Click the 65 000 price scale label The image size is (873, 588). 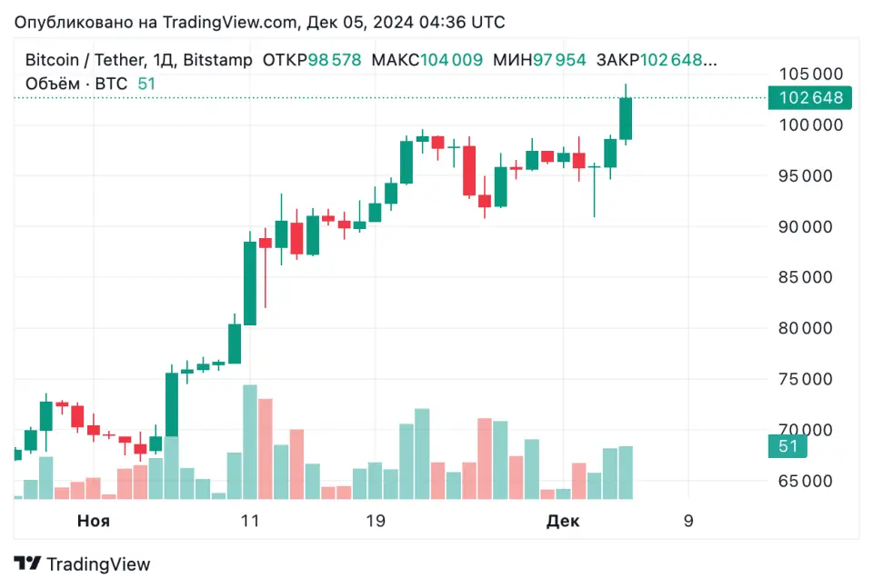805,481
